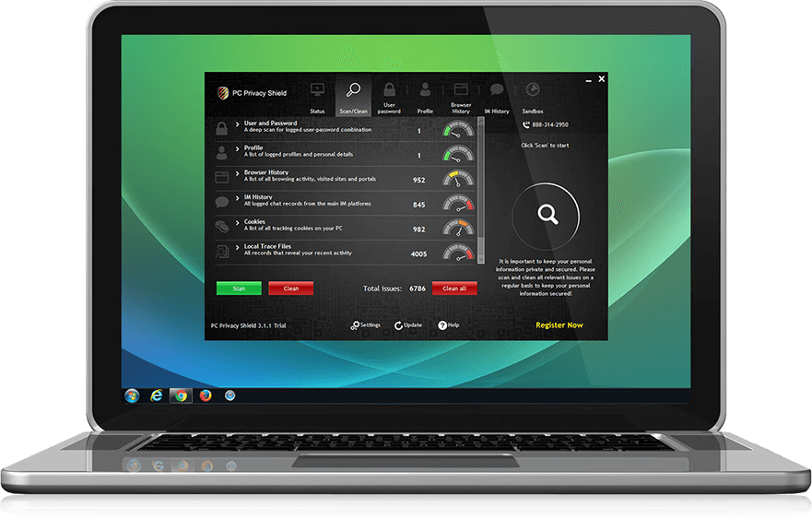Screen dimensions: 812x519
Task: Click gauge for Profile row
Action: (x=458, y=153)
